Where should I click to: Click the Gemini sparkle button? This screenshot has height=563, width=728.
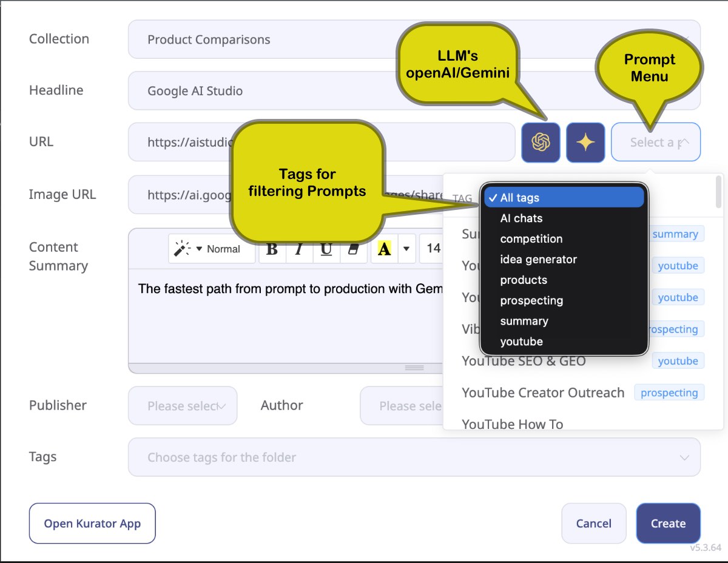(585, 143)
